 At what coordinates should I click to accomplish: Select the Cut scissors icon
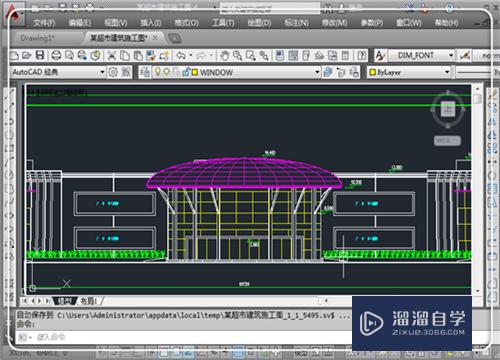[x=111, y=55]
